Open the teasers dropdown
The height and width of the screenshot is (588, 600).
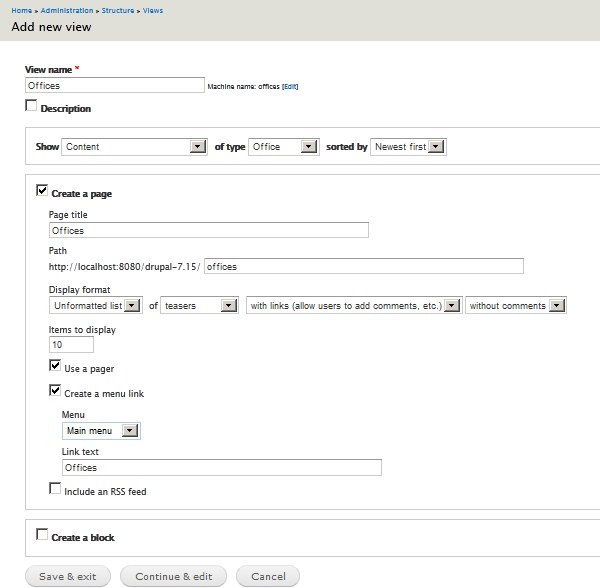tap(199, 306)
